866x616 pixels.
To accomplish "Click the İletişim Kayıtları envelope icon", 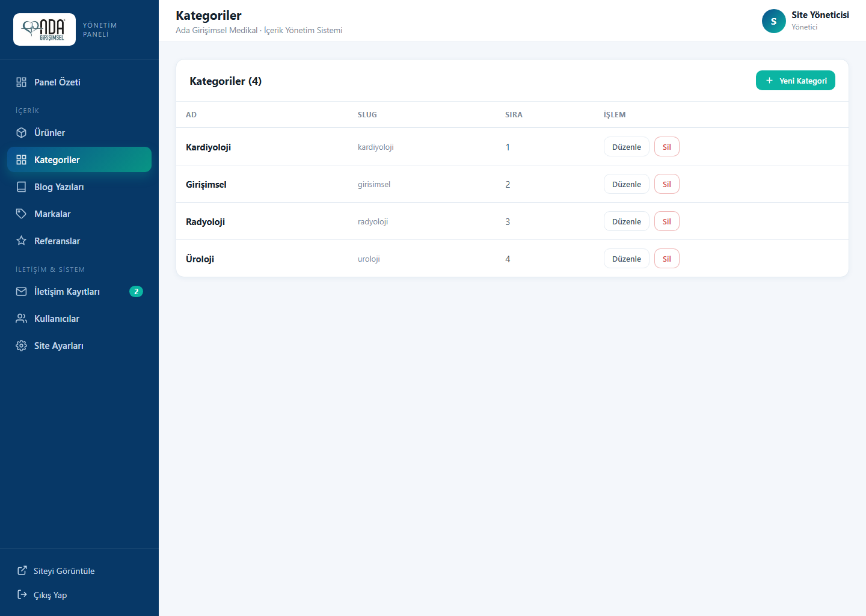I will [x=21, y=292].
